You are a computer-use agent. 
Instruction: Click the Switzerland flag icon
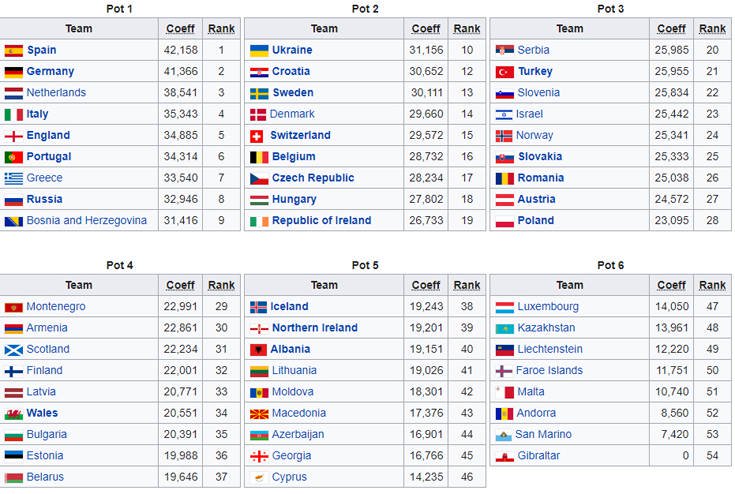click(x=257, y=136)
